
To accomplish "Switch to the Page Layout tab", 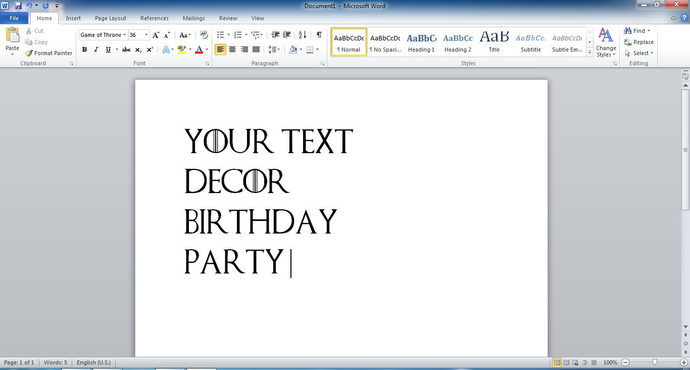I will pos(110,18).
